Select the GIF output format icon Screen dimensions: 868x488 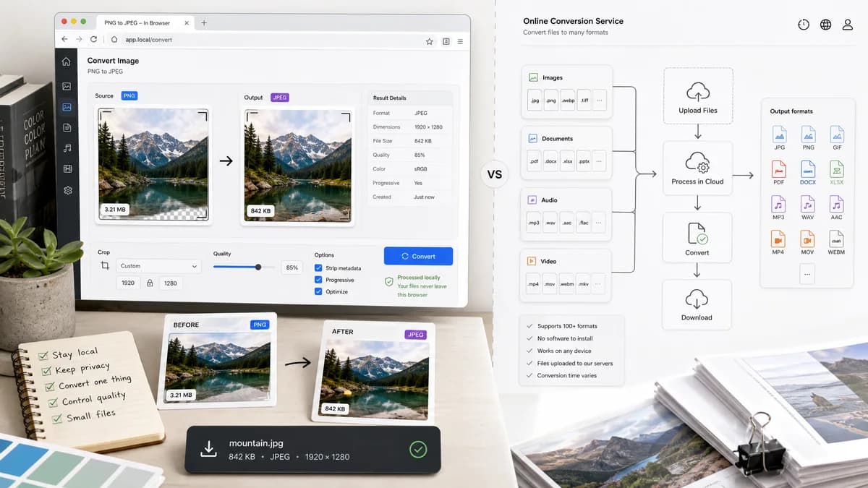point(836,134)
